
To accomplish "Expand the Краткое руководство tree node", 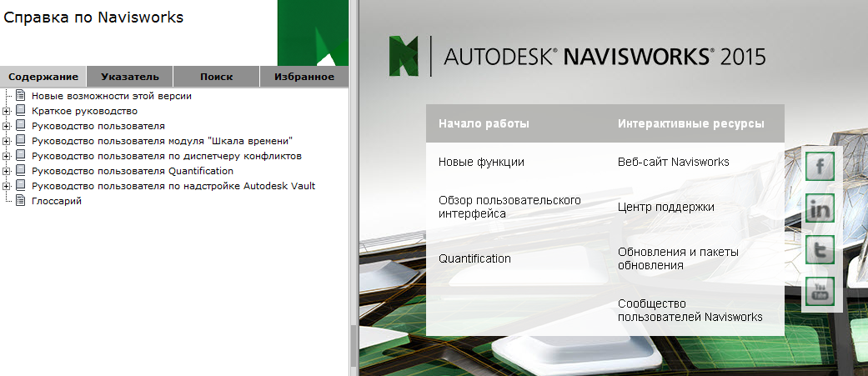I will coord(6,112).
